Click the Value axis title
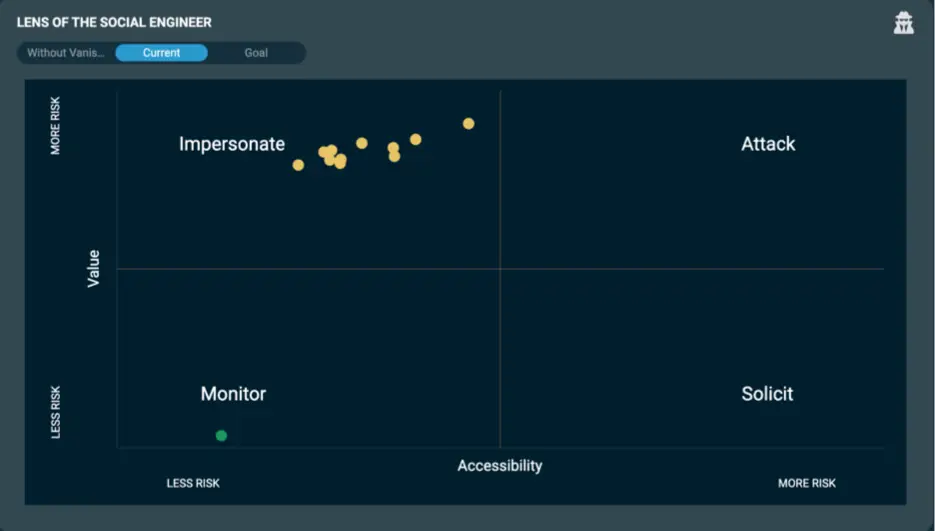 94,268
